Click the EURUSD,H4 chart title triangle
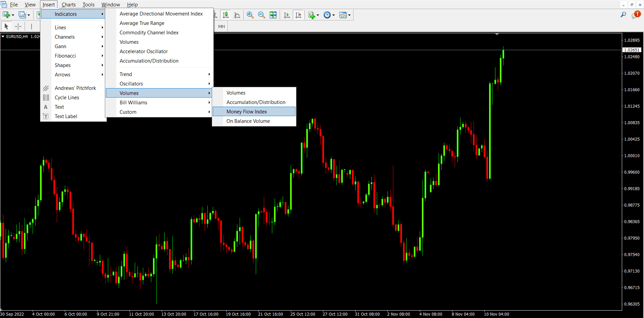644x318 pixels. [3, 36]
